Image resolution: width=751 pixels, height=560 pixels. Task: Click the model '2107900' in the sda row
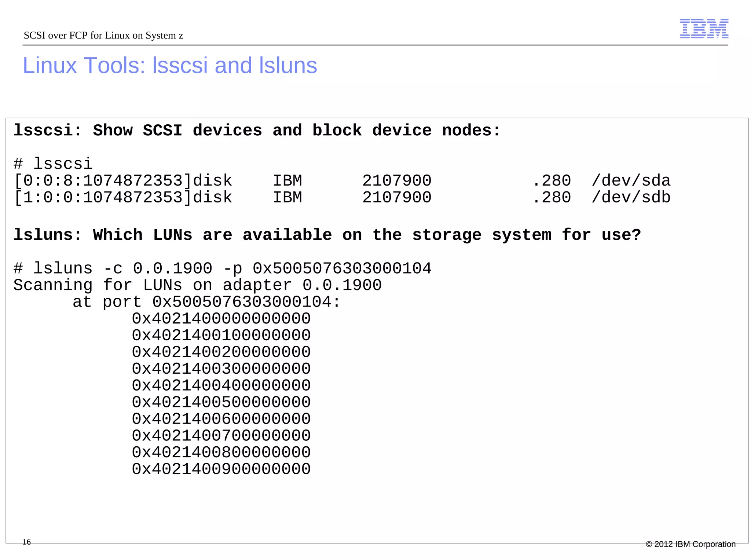tap(397, 181)
